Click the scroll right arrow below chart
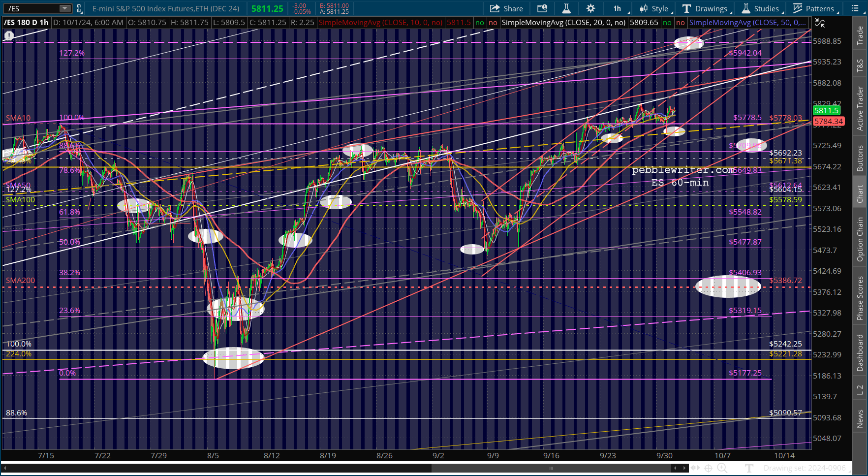The width and height of the screenshot is (868, 476). (684, 468)
